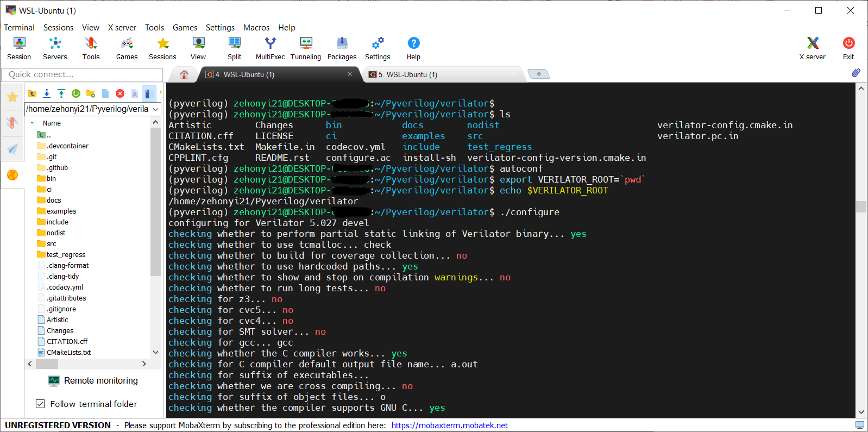The width and height of the screenshot is (868, 432).
Task: Open the Help toolbar icon
Action: (x=413, y=48)
